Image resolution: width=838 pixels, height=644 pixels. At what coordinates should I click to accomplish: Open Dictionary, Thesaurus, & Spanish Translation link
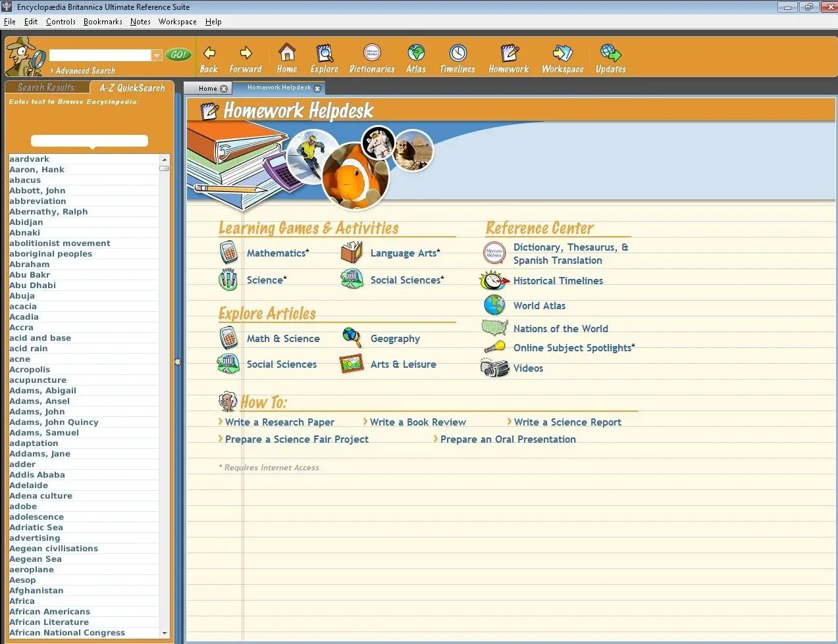pyautogui.click(x=571, y=254)
